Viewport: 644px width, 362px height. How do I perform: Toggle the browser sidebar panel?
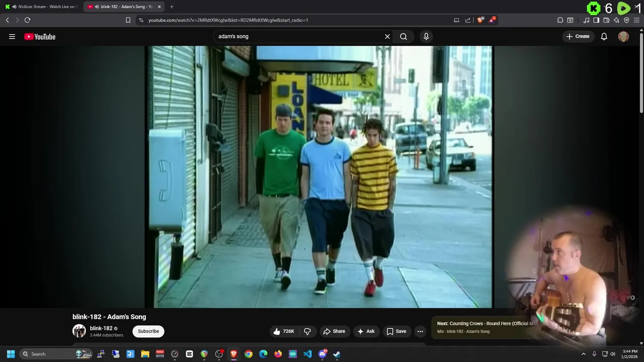pos(596,20)
